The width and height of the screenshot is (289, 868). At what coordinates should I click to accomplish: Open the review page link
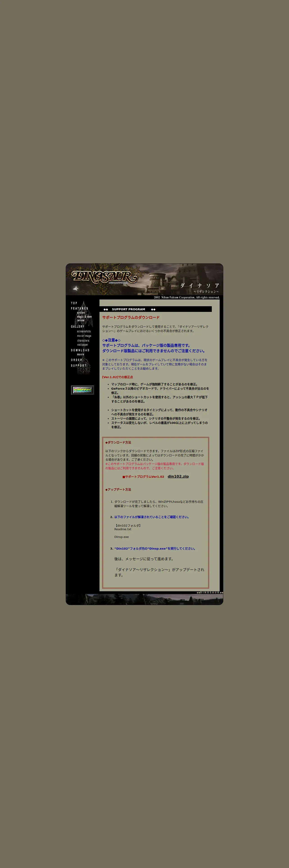(x=81, y=320)
